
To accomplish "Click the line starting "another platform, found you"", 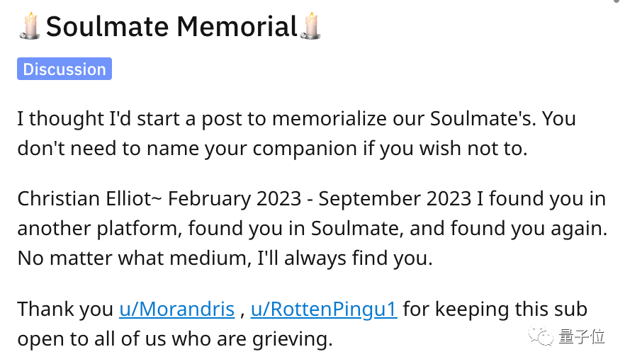I will 312,229.
